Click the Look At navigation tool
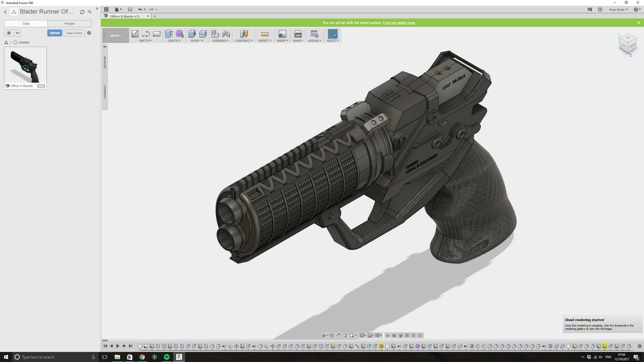Viewport: 644px width, 362px height. (x=332, y=335)
